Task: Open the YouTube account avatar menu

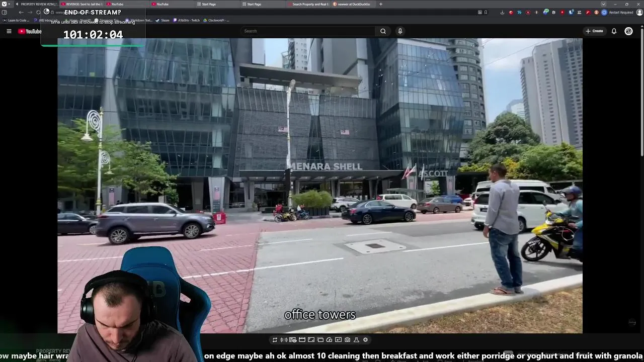Action: click(628, 31)
